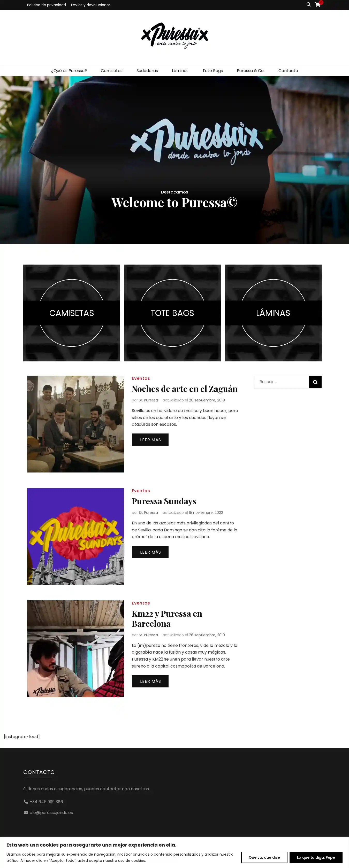Click the Buscar search input field
This screenshot has width=349, height=868.
pyautogui.click(x=282, y=382)
